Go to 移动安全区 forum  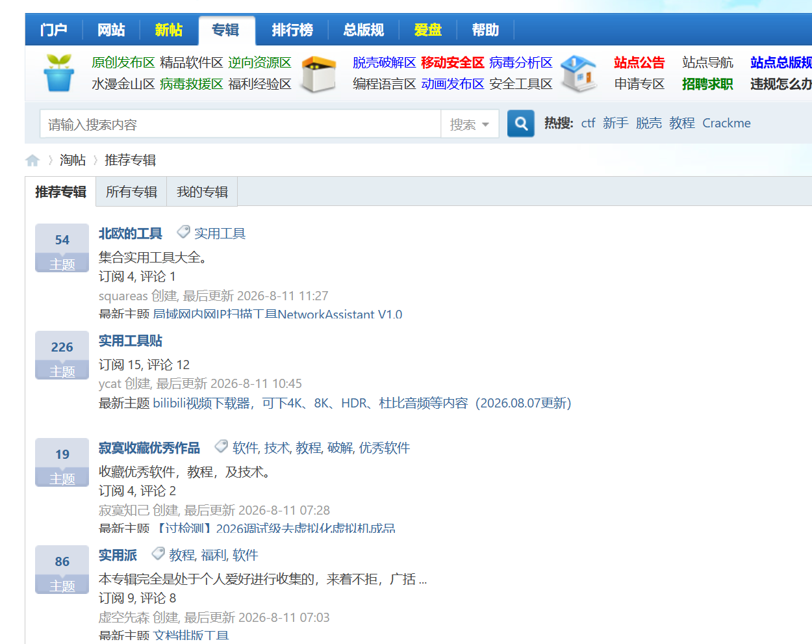click(453, 62)
